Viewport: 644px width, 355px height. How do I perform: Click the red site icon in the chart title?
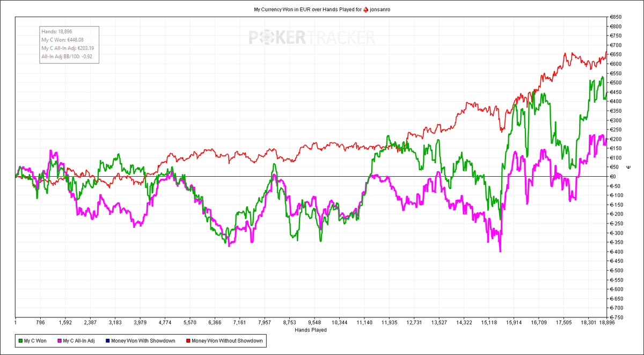[366, 10]
